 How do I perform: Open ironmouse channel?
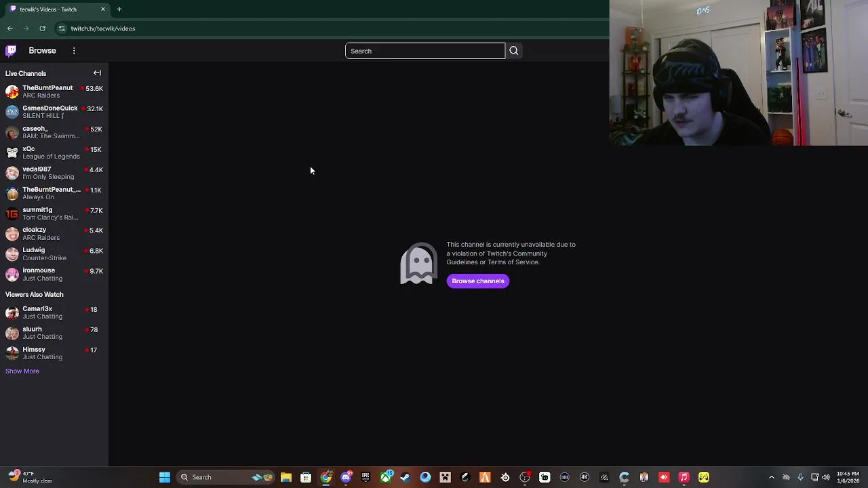point(54,274)
